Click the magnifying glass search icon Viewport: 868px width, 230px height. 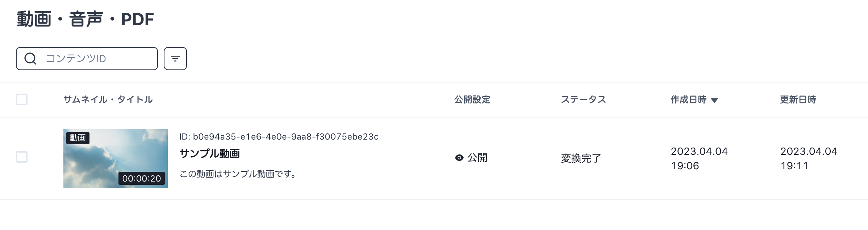30,59
